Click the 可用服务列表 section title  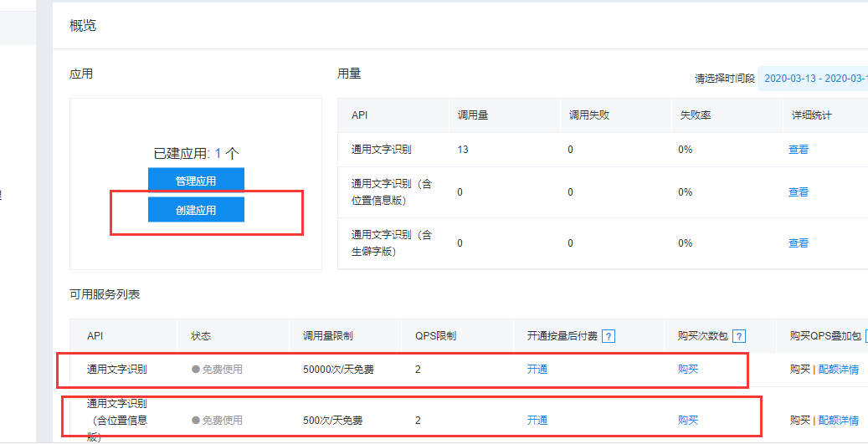coord(105,294)
